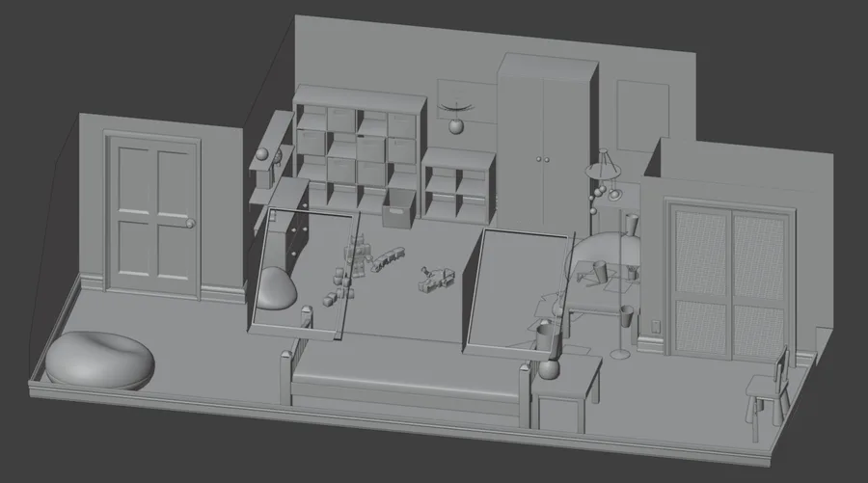This screenshot has height=483, width=868.
Task: Select the paneled door on left wall
Action: [153, 215]
